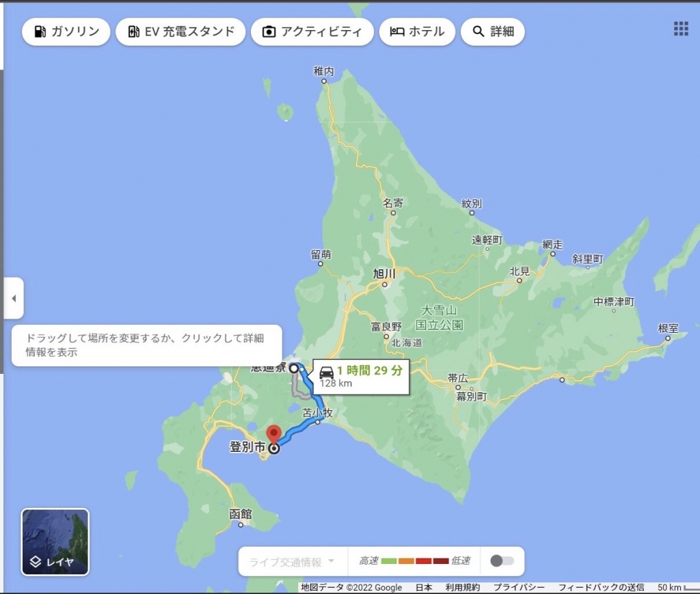Collapse the side panel arrow
This screenshot has width=700, height=594.
click(x=13, y=298)
